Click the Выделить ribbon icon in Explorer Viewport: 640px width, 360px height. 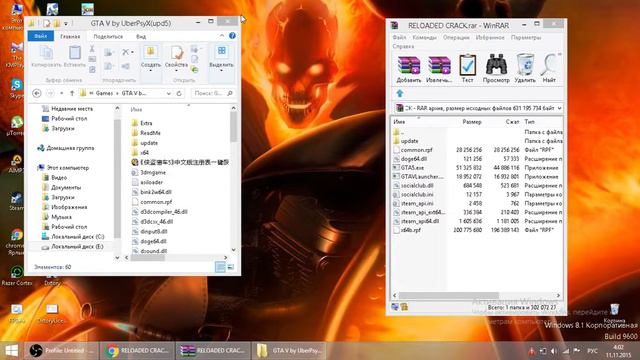pos(221,58)
